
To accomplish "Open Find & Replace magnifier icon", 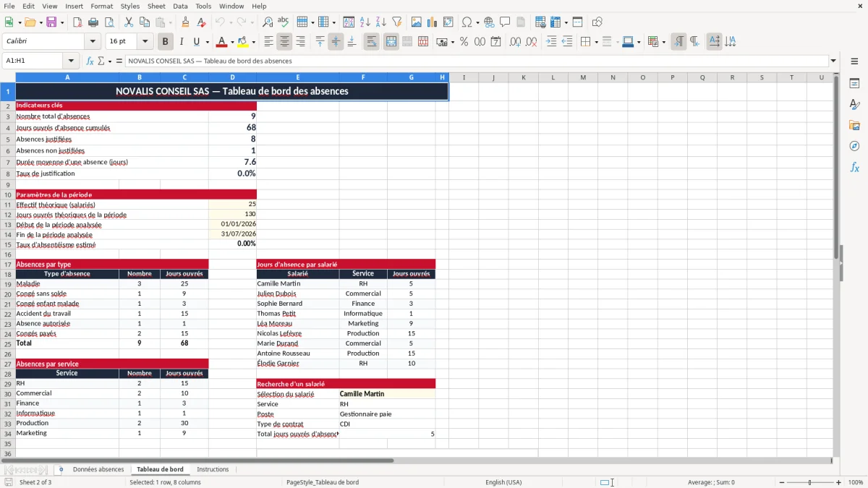I will click(x=268, y=22).
